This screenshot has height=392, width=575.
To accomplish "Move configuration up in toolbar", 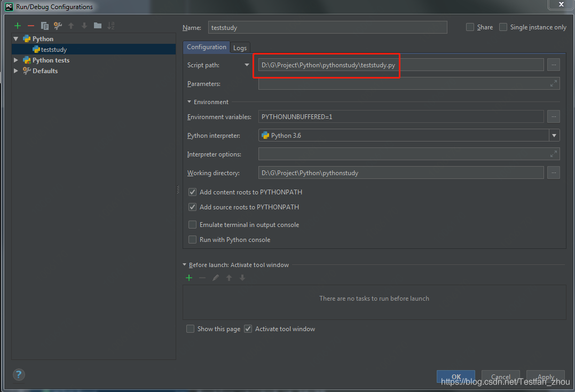I will [x=71, y=26].
